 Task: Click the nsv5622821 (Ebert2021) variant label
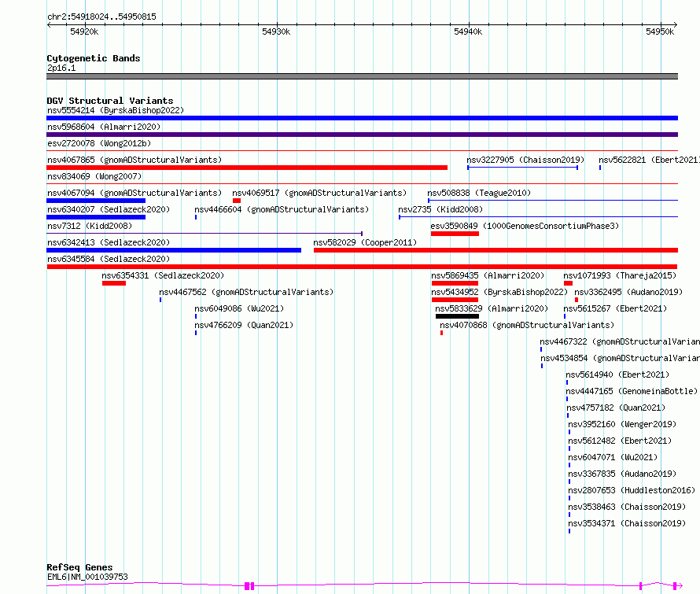point(649,160)
